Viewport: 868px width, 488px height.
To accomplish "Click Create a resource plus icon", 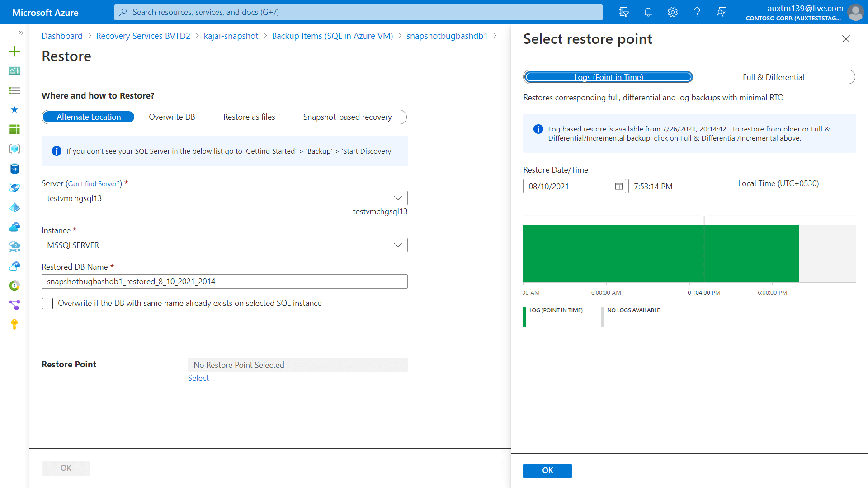I will tap(14, 52).
